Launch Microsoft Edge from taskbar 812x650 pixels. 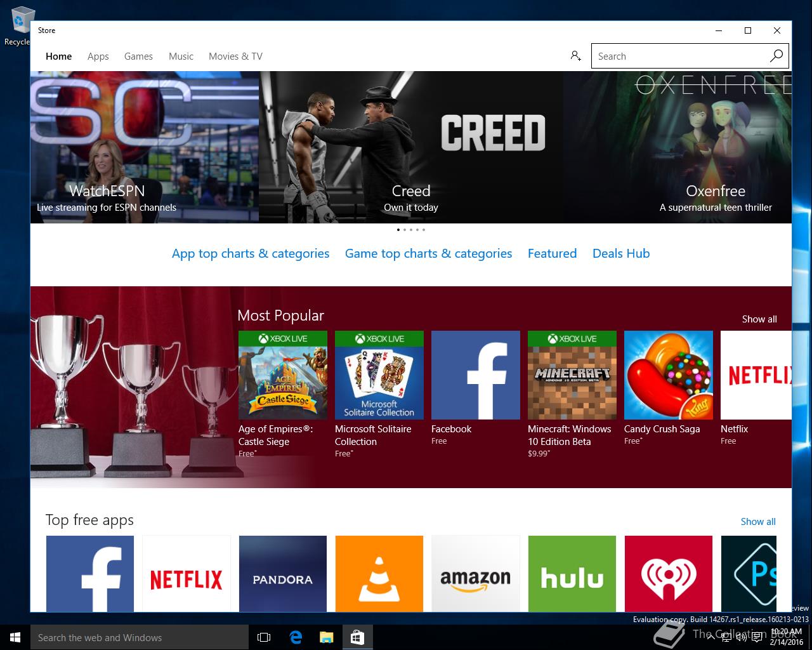point(296,637)
